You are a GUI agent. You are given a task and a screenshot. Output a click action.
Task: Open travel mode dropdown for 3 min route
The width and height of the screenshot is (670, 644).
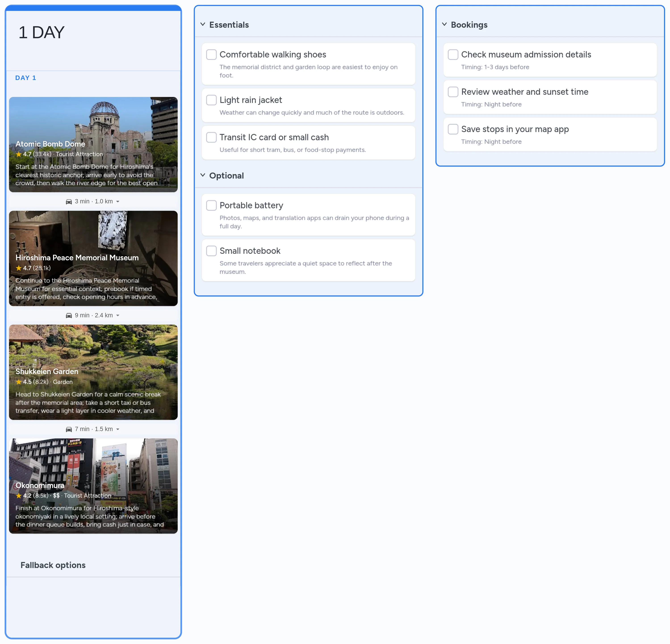118,201
